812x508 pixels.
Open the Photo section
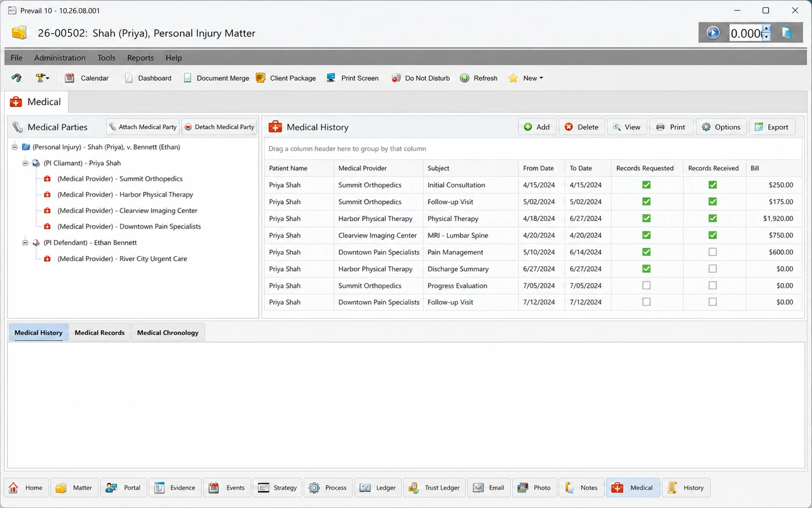(535, 488)
